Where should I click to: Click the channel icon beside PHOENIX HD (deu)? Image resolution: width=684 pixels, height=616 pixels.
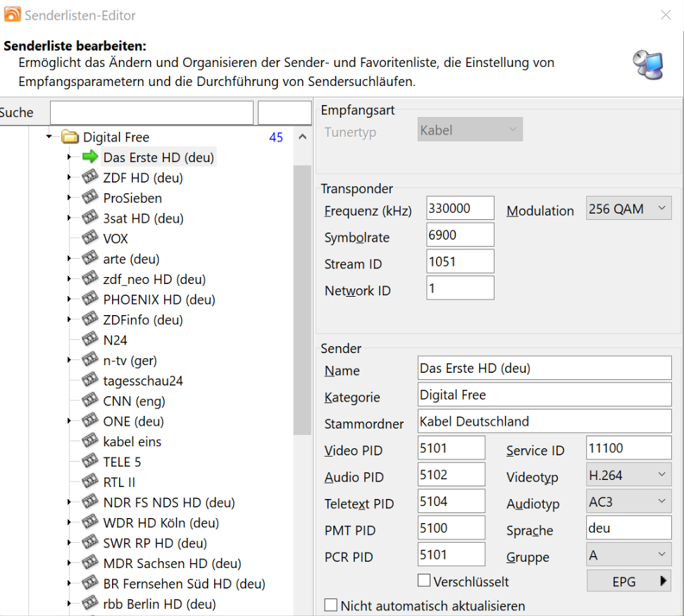pyautogui.click(x=90, y=299)
